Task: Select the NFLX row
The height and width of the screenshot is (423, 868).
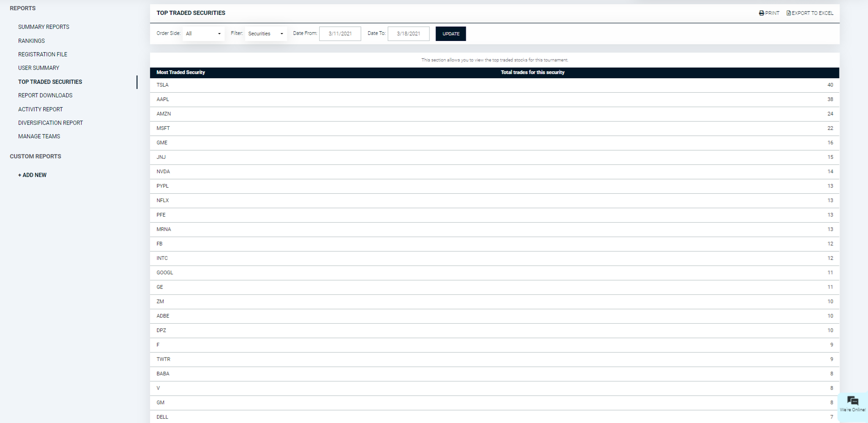Action: pyautogui.click(x=495, y=200)
